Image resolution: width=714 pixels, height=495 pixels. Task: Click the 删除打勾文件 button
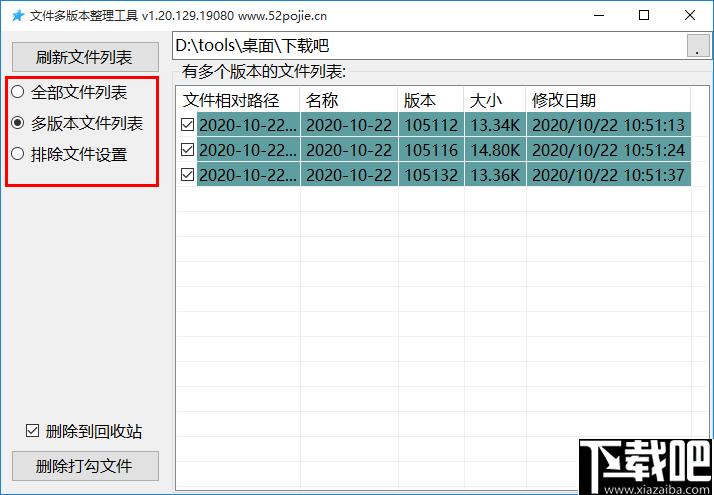(x=85, y=466)
